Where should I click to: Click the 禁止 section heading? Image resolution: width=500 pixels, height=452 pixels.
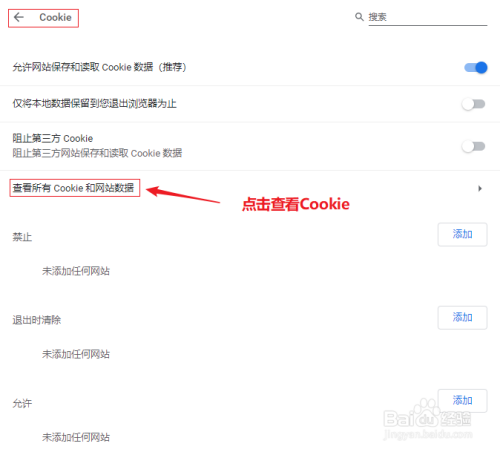22,237
